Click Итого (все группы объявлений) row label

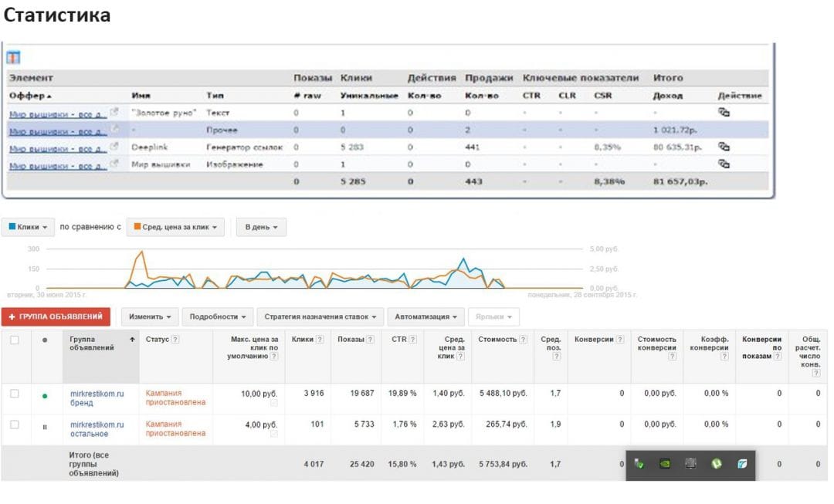93,464
